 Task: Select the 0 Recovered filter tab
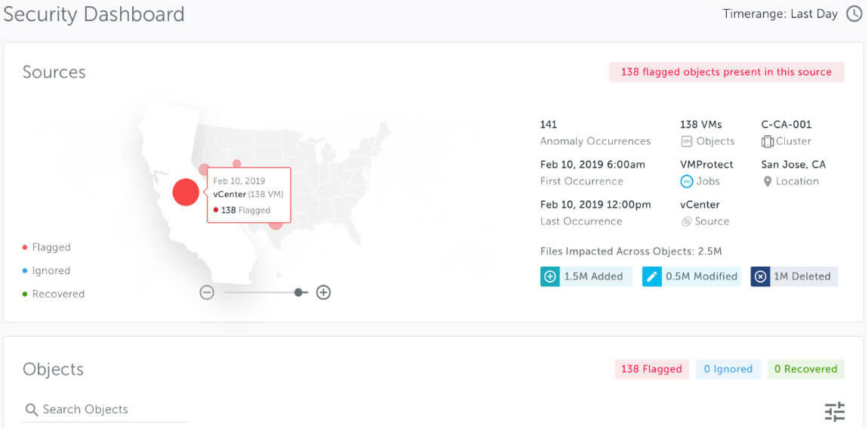point(805,369)
